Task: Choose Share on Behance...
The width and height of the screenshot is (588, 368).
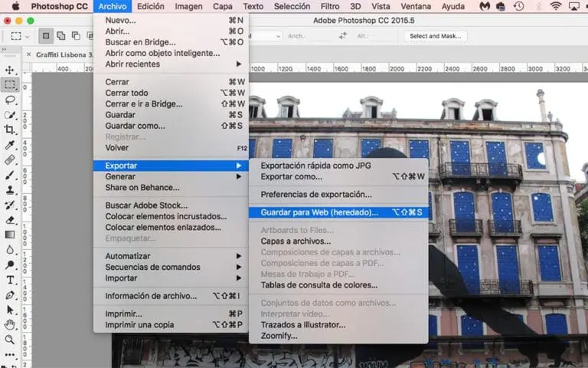Action: [x=171, y=187]
